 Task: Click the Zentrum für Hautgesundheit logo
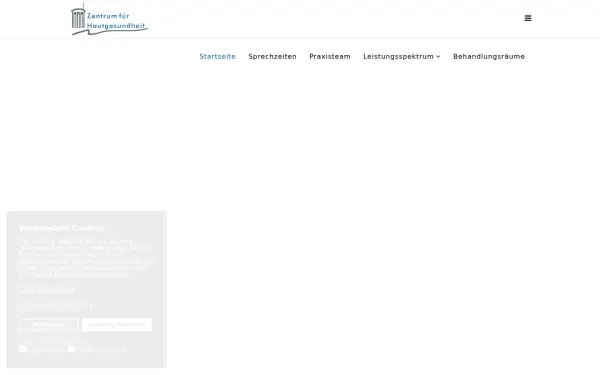coord(109,19)
